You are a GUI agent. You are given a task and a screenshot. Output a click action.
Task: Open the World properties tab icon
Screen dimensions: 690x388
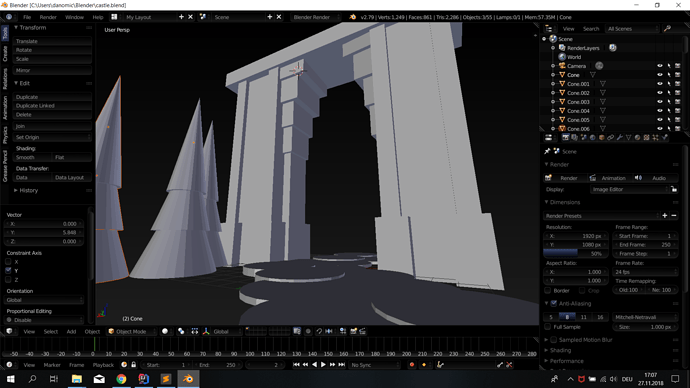pyautogui.click(x=593, y=138)
